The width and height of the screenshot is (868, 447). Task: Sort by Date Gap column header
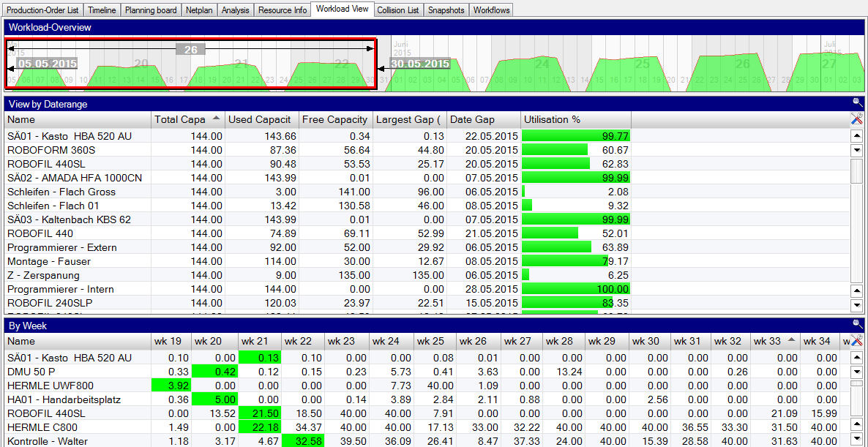coord(484,119)
